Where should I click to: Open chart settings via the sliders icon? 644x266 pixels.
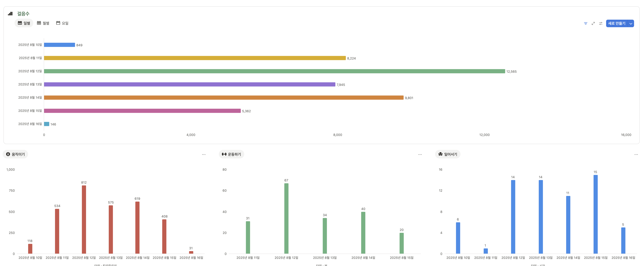click(x=600, y=23)
